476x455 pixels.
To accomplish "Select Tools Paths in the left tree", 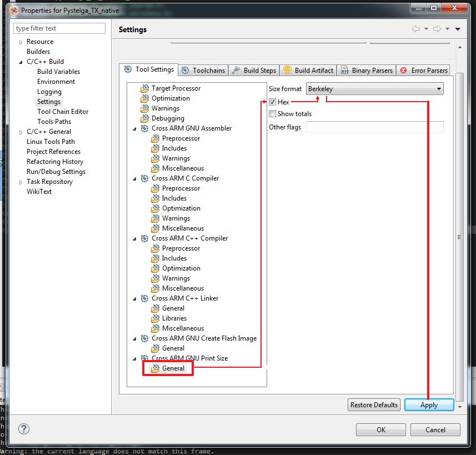I will (x=54, y=122).
